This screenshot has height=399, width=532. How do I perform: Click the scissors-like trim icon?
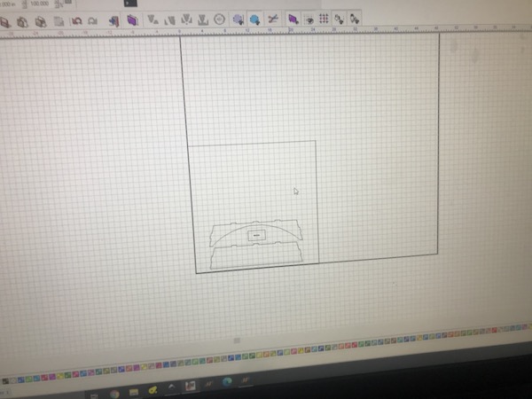tap(273, 19)
